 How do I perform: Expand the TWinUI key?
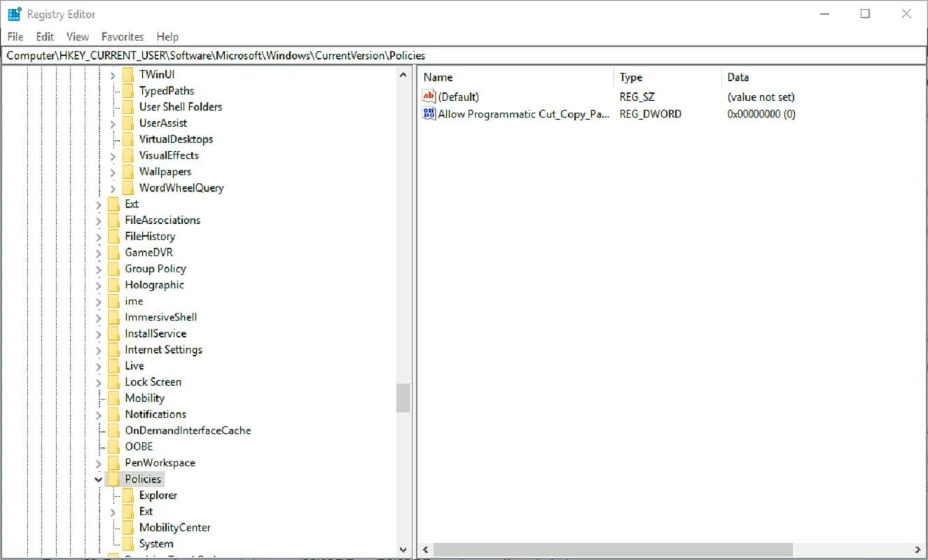tap(113, 75)
